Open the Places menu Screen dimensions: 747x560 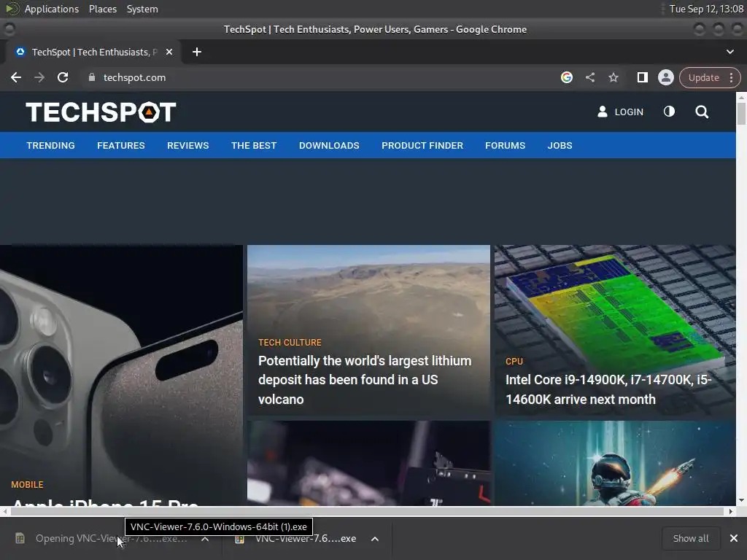point(103,9)
